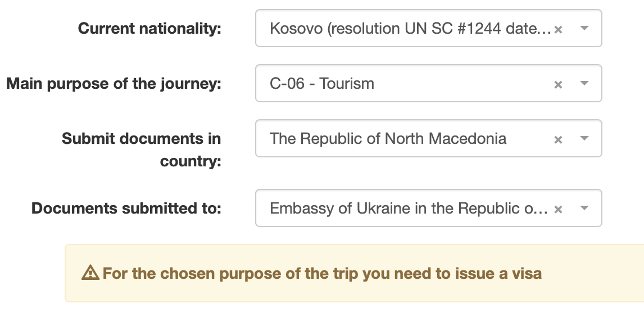Viewport: 644px width, 326px height.
Task: Click the visa requirement warning message
Action: [322, 274]
